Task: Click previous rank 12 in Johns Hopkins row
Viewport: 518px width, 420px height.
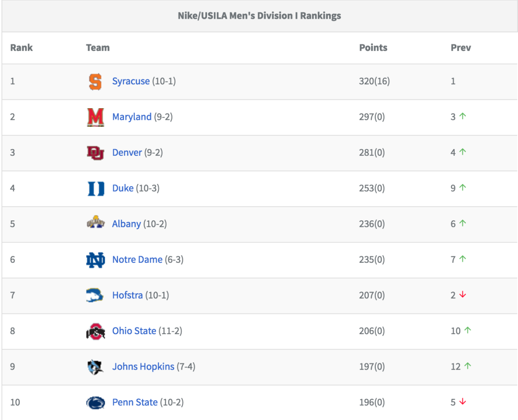Action: pos(456,366)
